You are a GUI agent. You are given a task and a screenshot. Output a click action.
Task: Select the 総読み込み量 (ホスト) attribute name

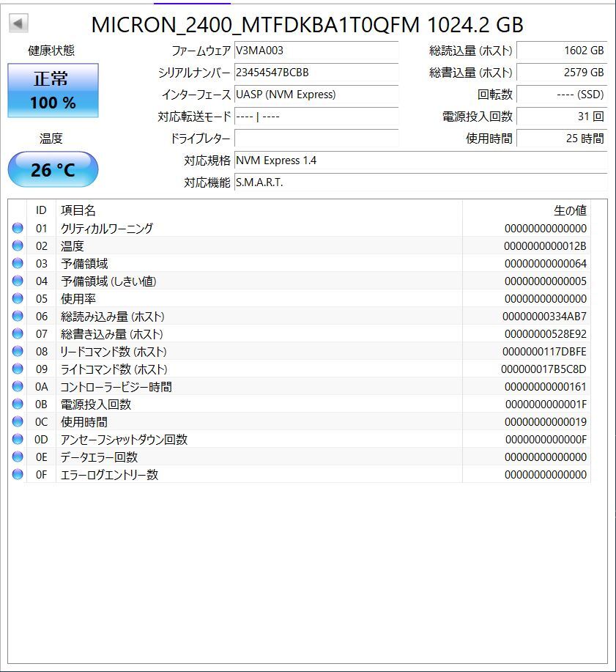coord(113,317)
